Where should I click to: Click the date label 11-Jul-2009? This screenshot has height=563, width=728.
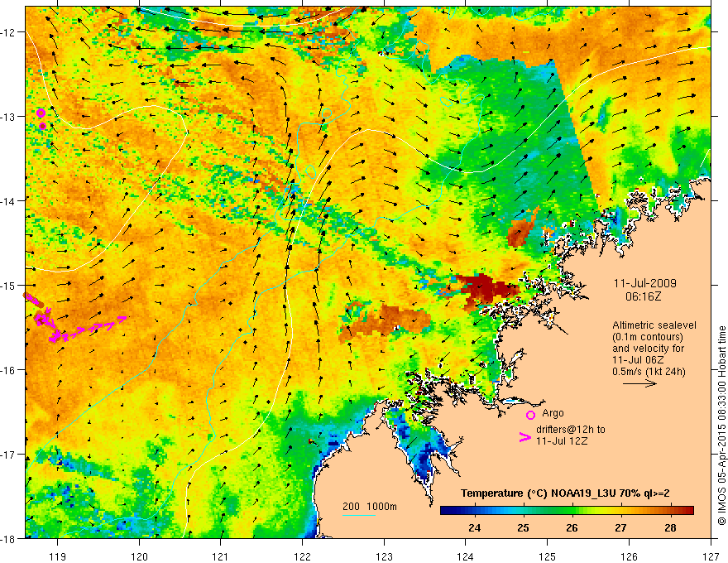(645, 283)
